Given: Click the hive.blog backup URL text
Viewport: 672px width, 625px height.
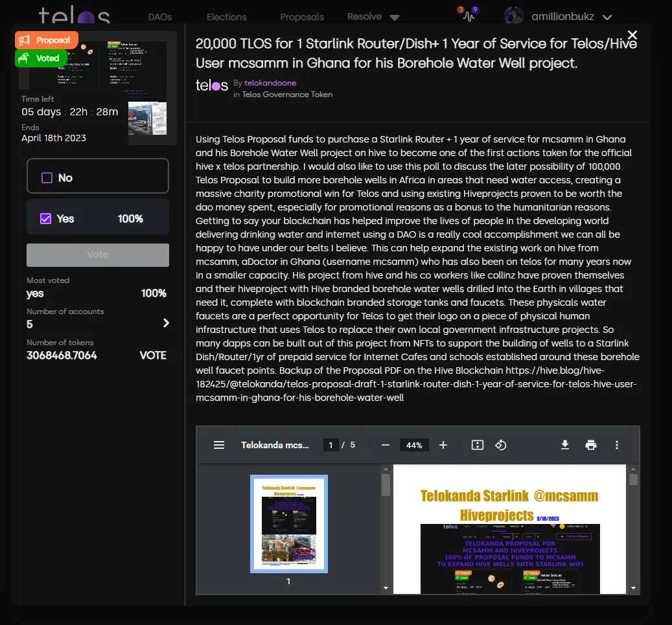Looking at the screenshot, I should coord(416,384).
